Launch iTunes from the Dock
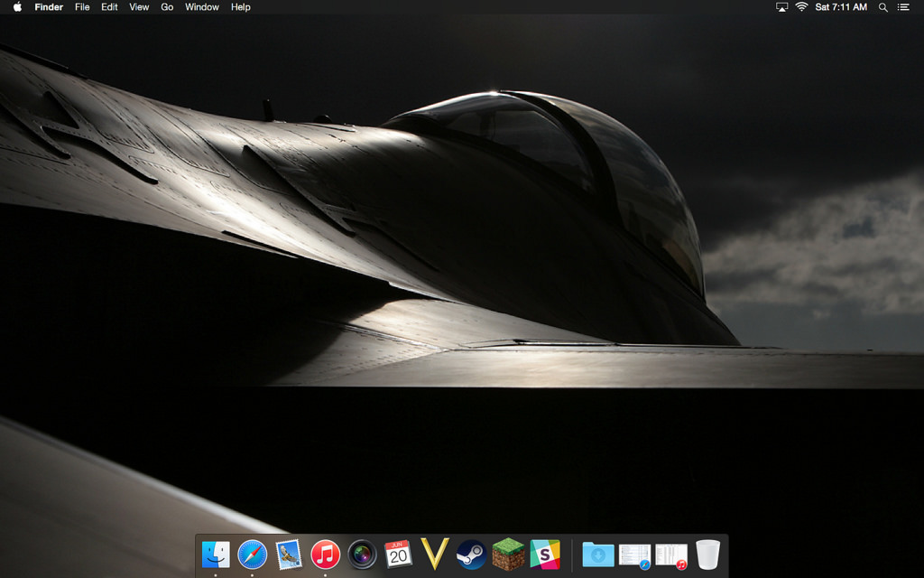The width and height of the screenshot is (924, 578). (325, 554)
